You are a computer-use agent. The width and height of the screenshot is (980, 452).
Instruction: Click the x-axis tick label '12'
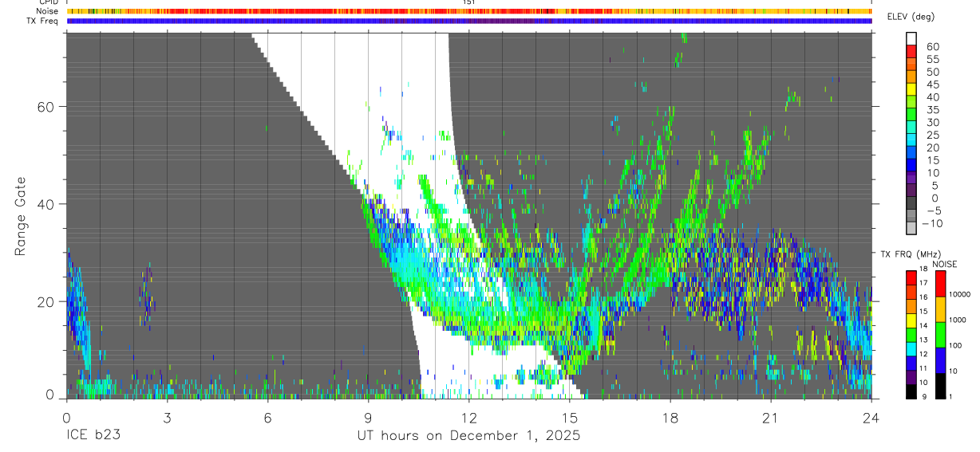coord(468,418)
